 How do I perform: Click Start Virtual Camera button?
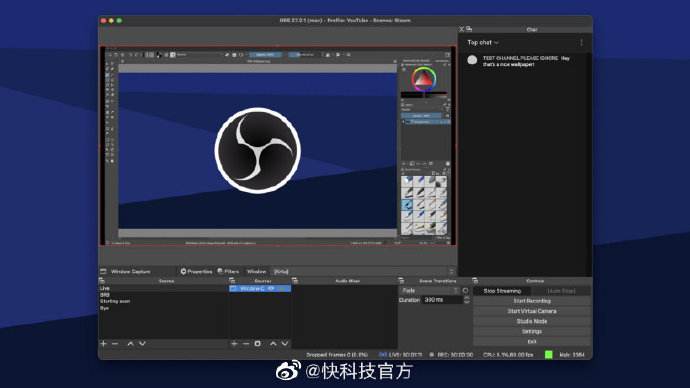click(532, 311)
